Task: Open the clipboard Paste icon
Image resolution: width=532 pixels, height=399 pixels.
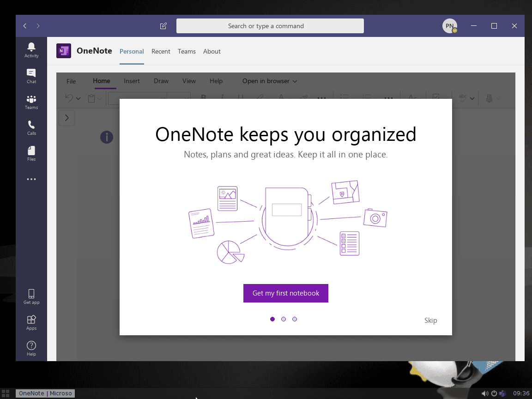Action: click(91, 98)
